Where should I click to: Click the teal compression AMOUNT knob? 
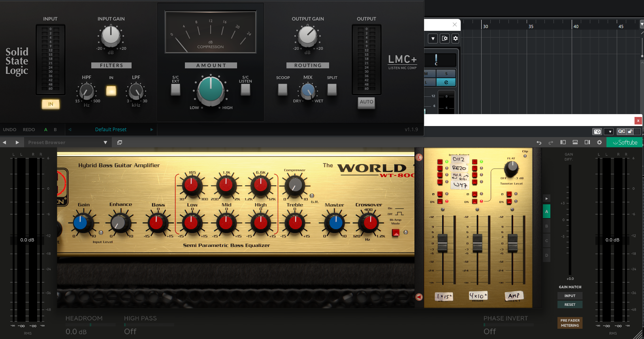(x=211, y=89)
